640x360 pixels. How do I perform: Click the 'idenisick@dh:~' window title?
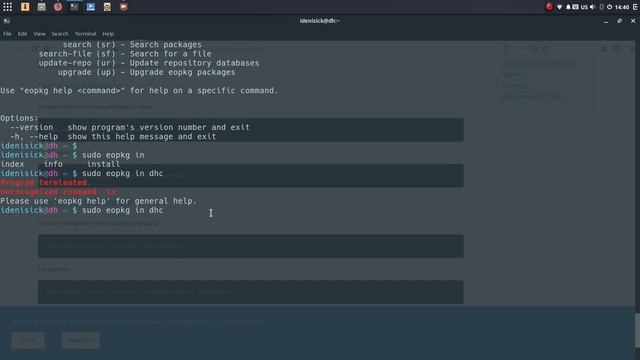(320, 21)
